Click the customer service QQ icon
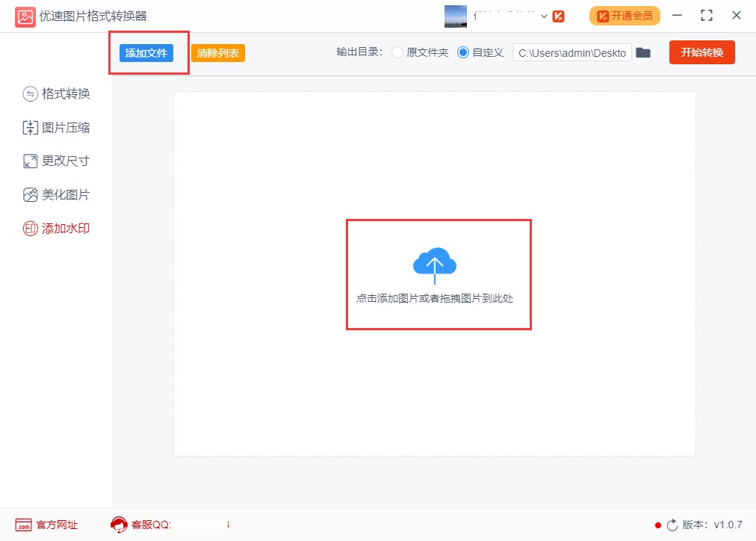Screen dimensions: 756x541 [120, 525]
